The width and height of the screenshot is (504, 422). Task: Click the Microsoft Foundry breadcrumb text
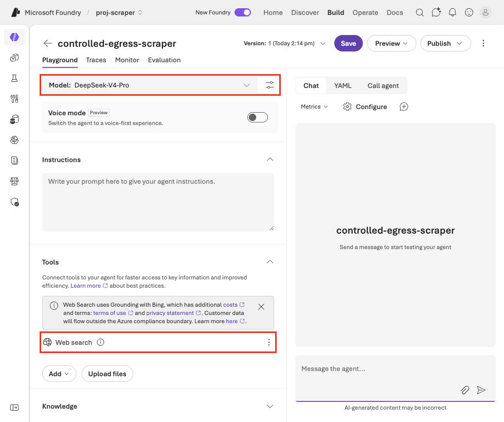click(x=52, y=12)
